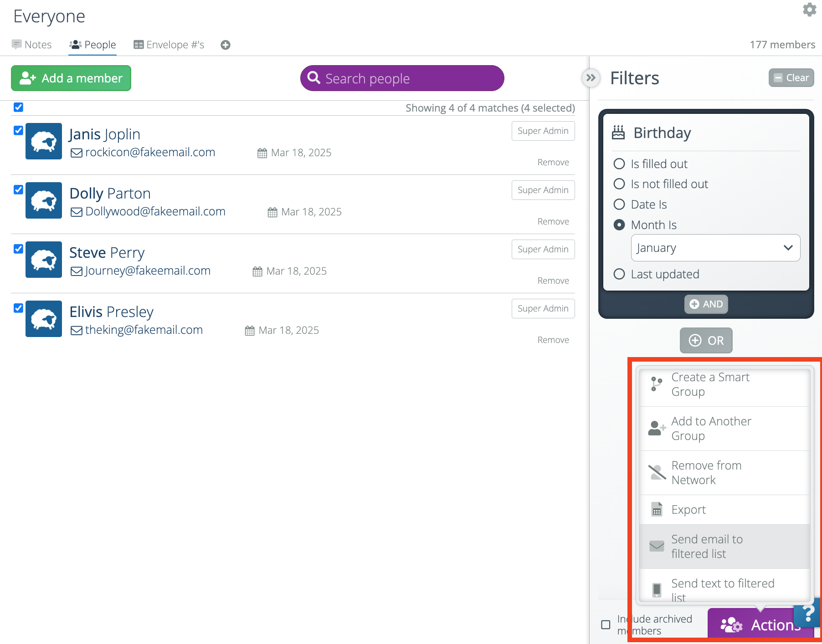The height and width of the screenshot is (644, 822).
Task: Click the search magnifier icon
Action: pos(314,78)
